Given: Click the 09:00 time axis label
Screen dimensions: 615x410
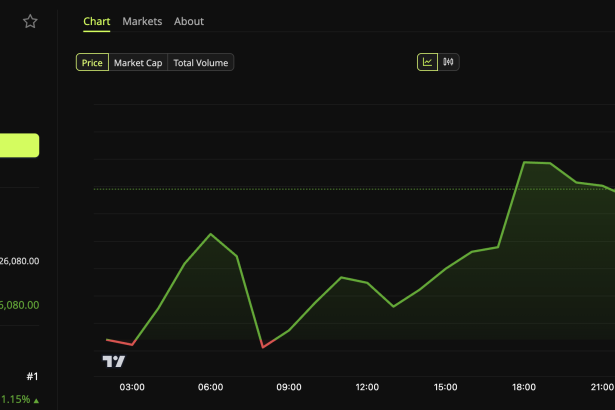Looking at the screenshot, I should [289, 387].
